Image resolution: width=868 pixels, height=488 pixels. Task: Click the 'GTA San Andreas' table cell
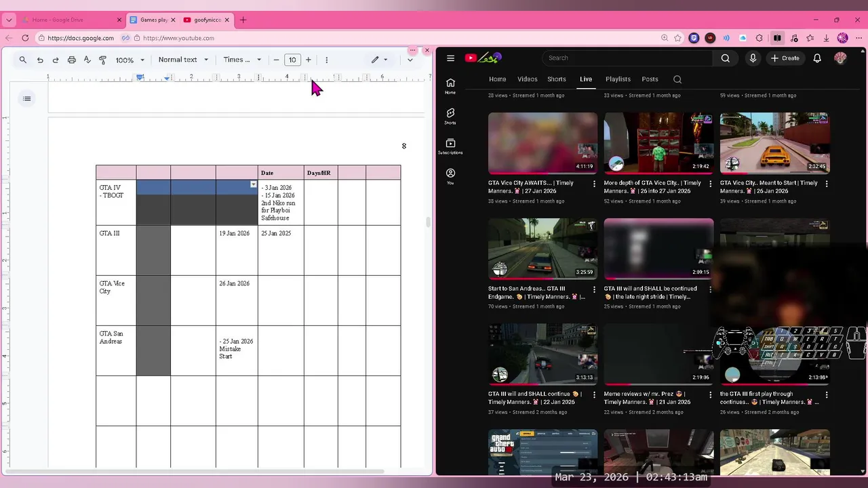pos(116,350)
